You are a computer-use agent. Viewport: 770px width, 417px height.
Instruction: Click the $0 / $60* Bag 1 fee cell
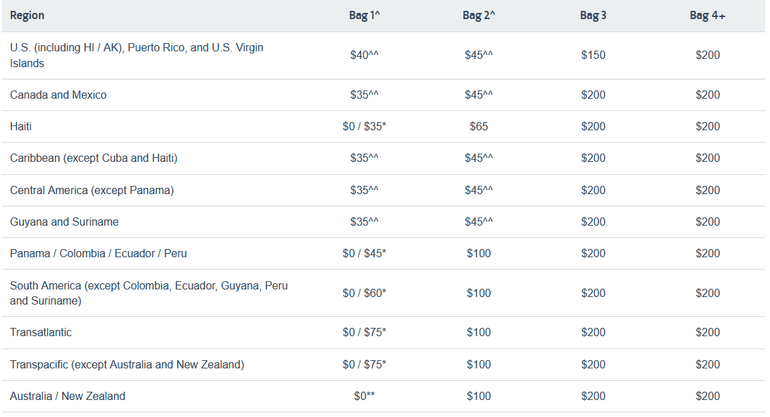pyautogui.click(x=364, y=293)
